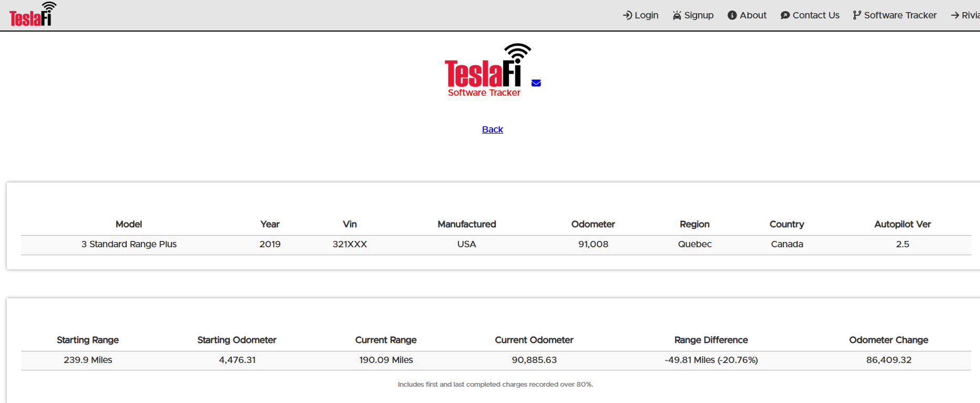Click the Starting Odometer header

click(x=237, y=340)
